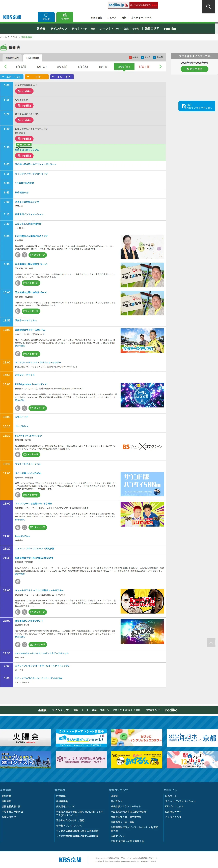Open globe icon for サタデースタジアム

[x=18, y=354]
